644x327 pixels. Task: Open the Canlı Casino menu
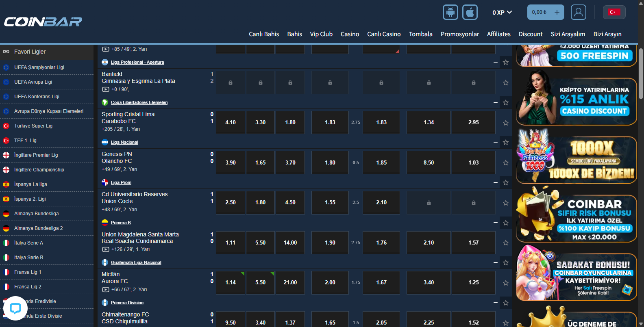click(384, 34)
